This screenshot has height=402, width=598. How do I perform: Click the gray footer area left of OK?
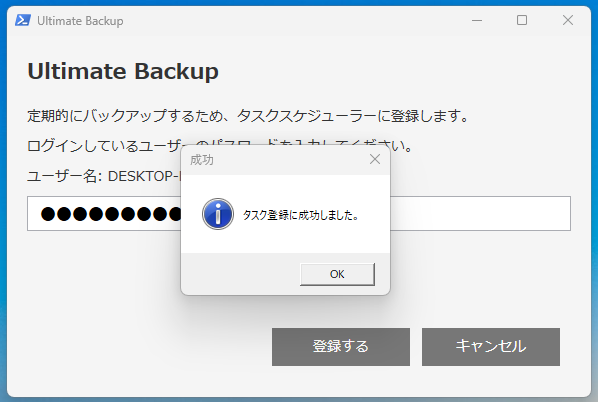(240, 274)
